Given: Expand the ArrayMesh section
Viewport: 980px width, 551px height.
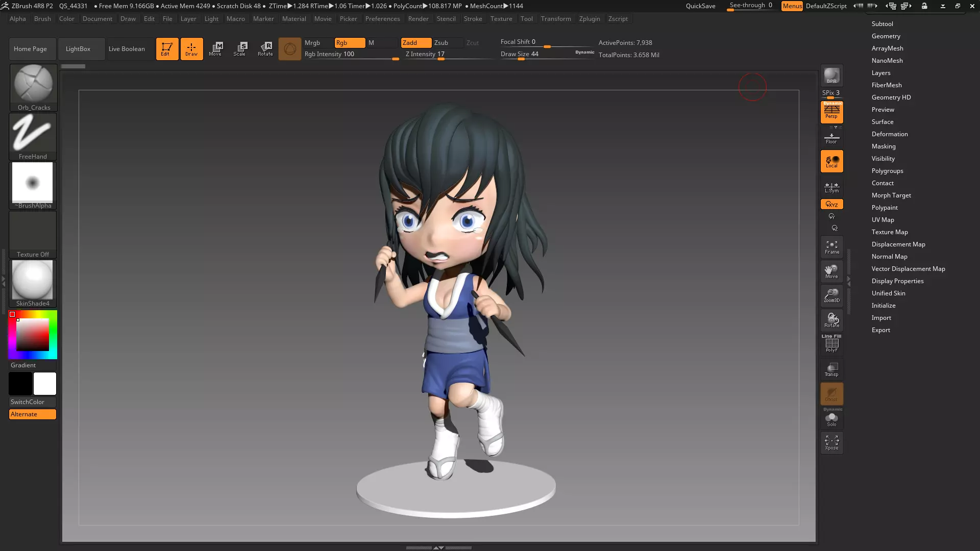Looking at the screenshot, I should click(887, 48).
